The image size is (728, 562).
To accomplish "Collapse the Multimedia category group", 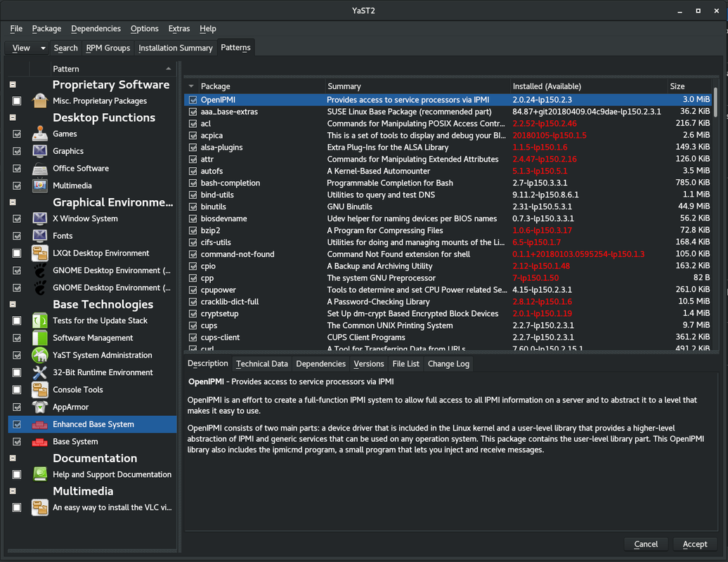I will coord(13,491).
